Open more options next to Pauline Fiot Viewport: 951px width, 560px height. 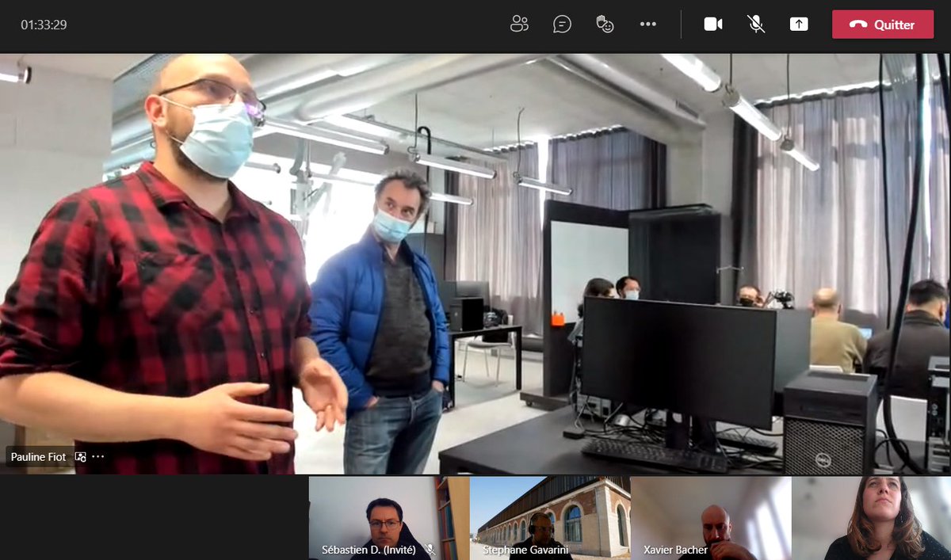coord(98,457)
